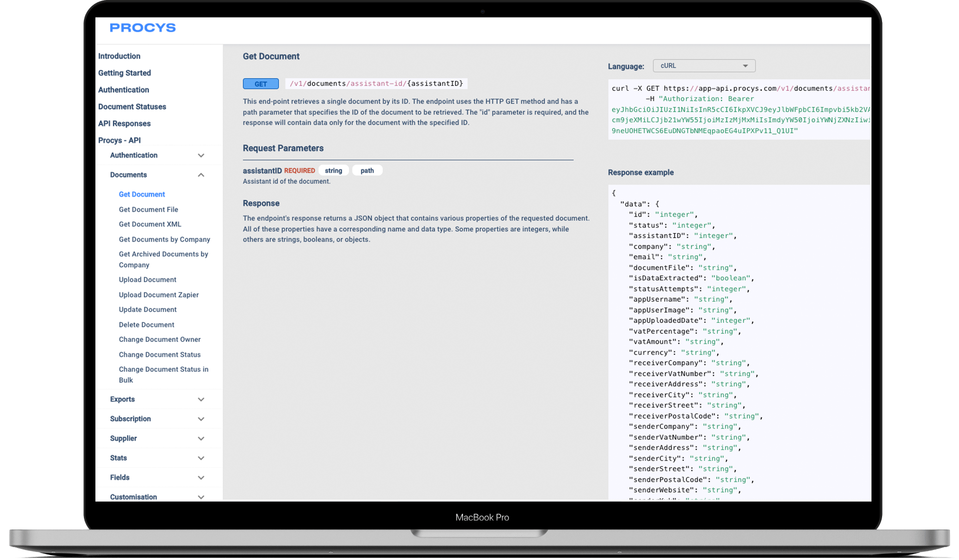959x560 pixels.
Task: Click the REQUIRED label next to assistantID
Action: pos(299,170)
